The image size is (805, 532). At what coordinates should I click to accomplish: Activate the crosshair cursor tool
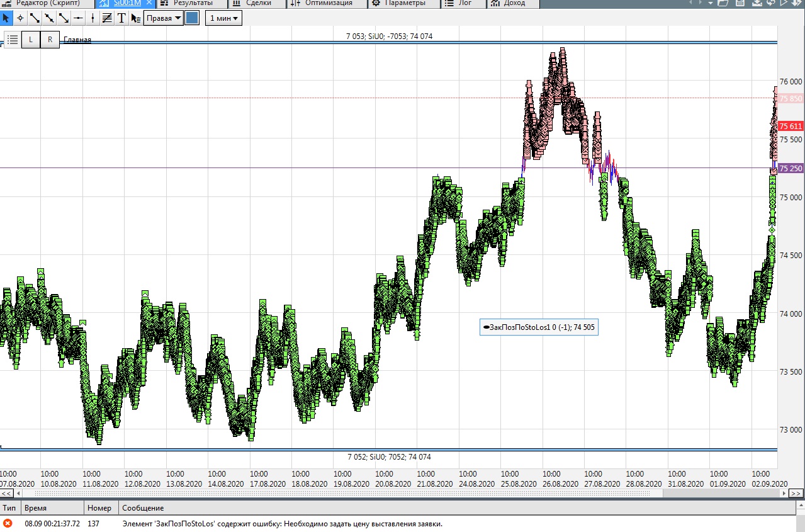coord(20,18)
